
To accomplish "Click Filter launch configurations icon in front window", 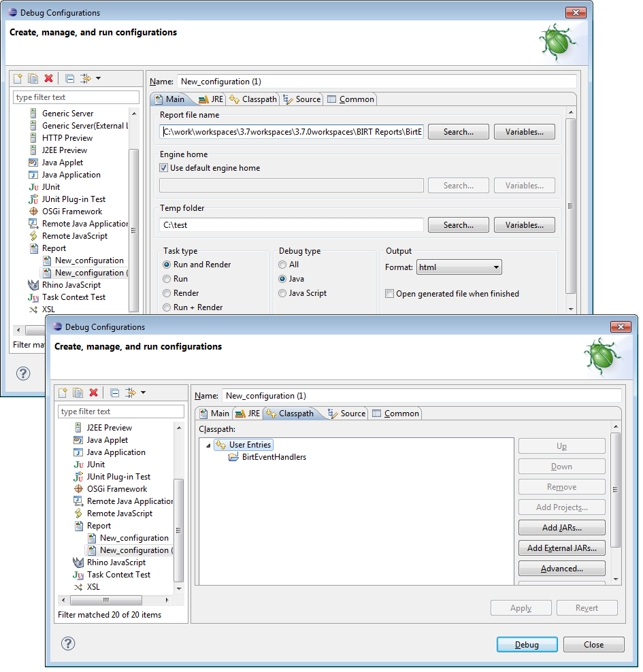I will pyautogui.click(x=131, y=392).
